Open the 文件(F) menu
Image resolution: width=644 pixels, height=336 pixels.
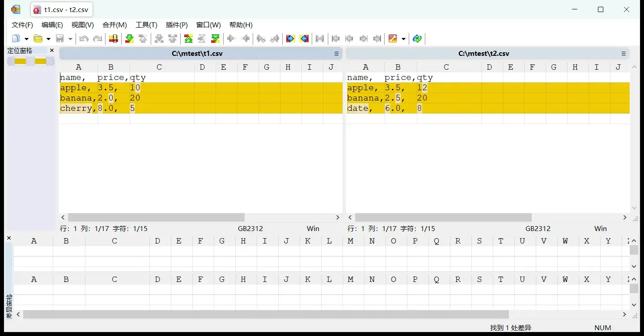22,25
